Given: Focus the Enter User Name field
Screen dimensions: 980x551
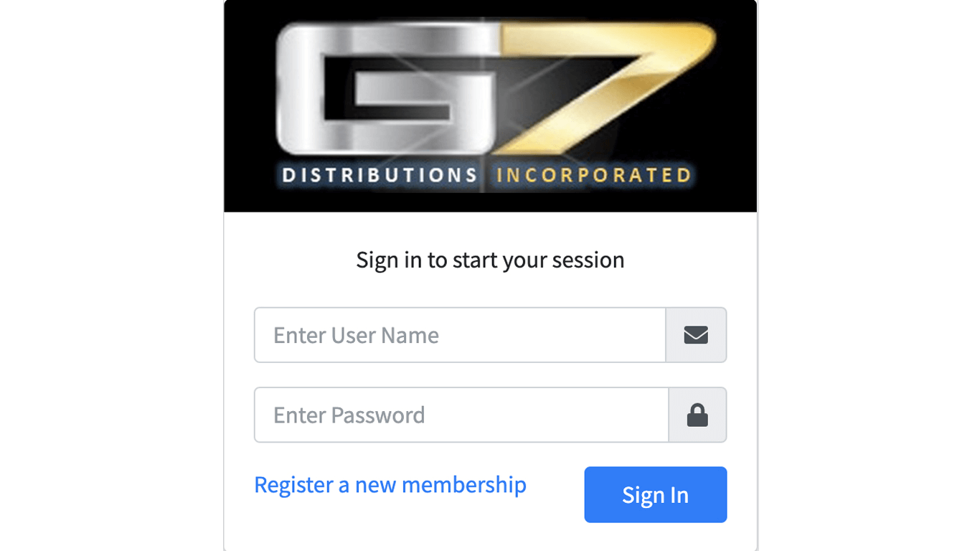Looking at the screenshot, I should 460,335.
